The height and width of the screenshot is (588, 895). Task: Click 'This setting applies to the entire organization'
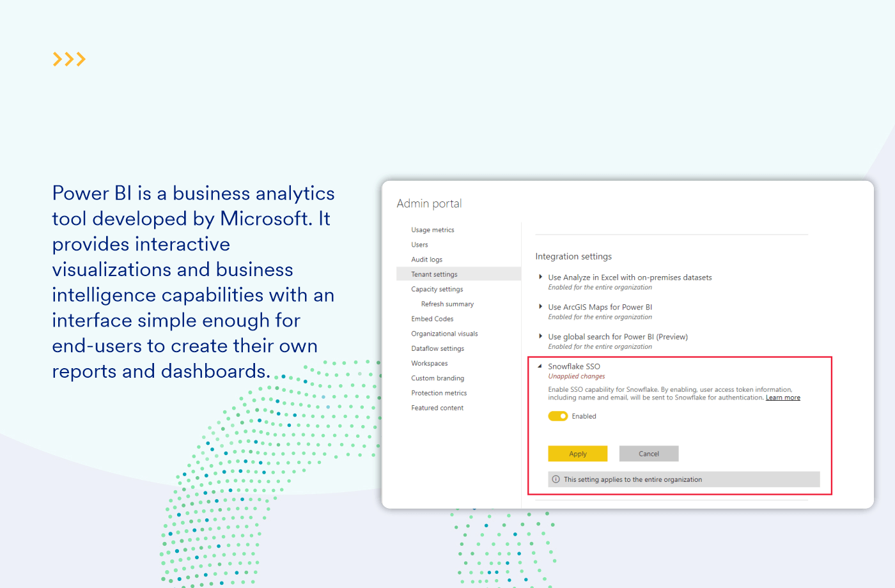[x=633, y=479]
